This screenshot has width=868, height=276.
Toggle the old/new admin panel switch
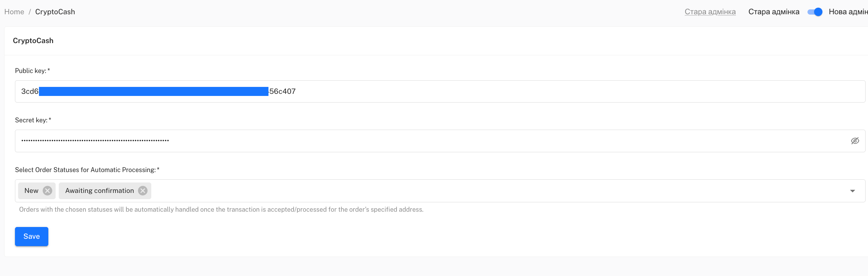click(x=815, y=12)
